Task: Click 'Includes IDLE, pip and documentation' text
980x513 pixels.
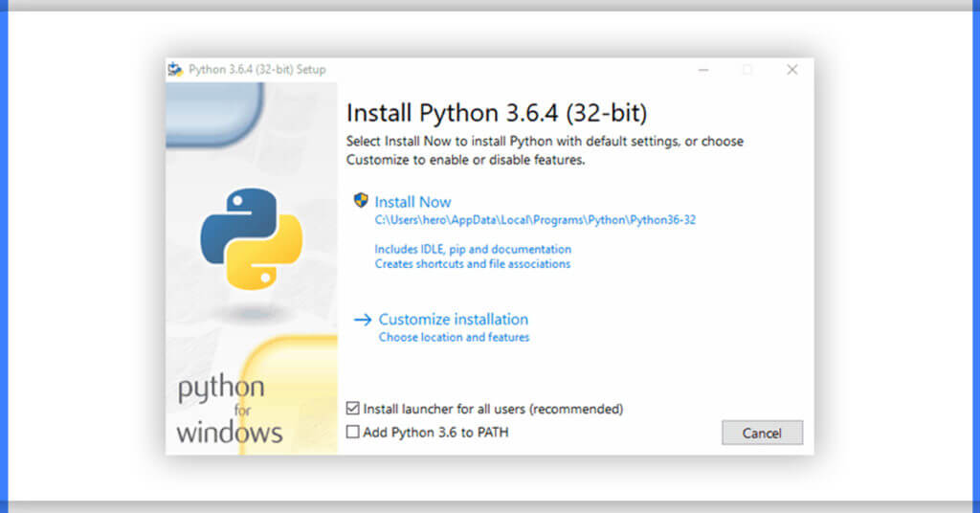Action: pyautogui.click(x=473, y=249)
